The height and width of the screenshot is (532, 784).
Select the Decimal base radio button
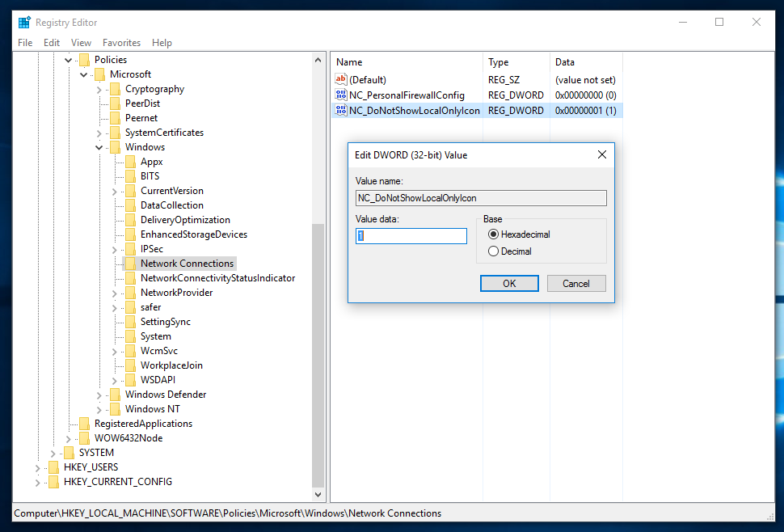[494, 251]
